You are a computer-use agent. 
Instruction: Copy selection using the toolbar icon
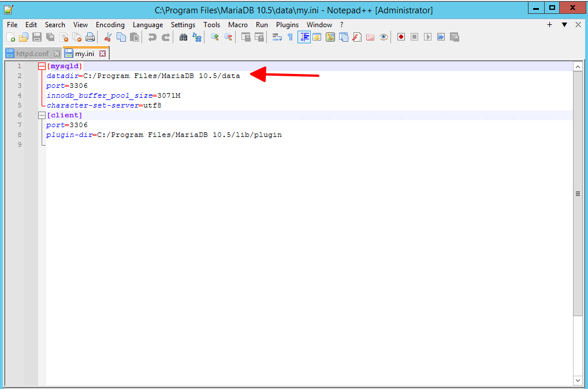pos(121,37)
